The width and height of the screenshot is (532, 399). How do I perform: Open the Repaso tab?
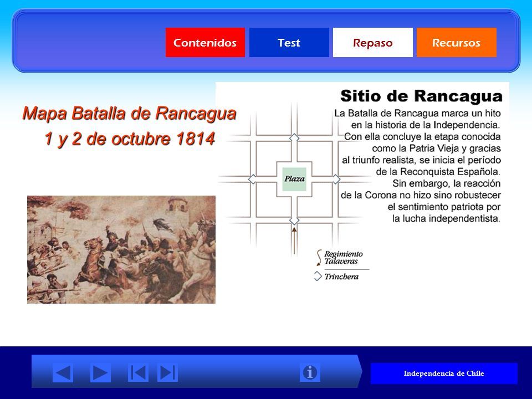pyautogui.click(x=373, y=43)
